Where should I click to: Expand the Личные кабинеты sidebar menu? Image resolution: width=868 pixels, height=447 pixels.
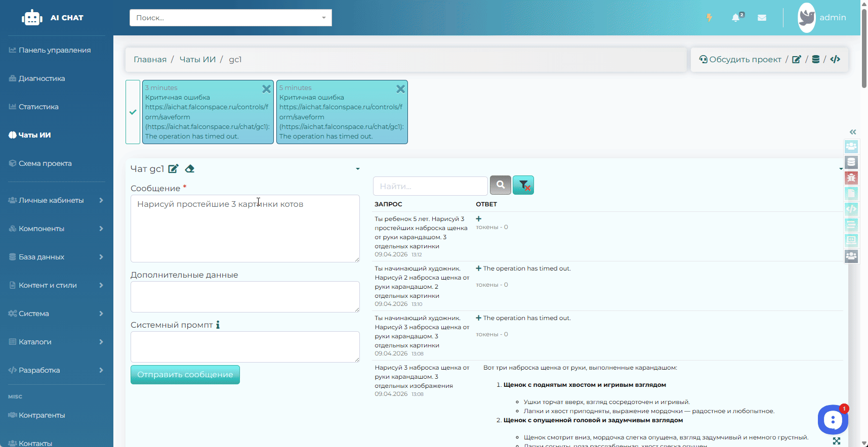(x=56, y=200)
